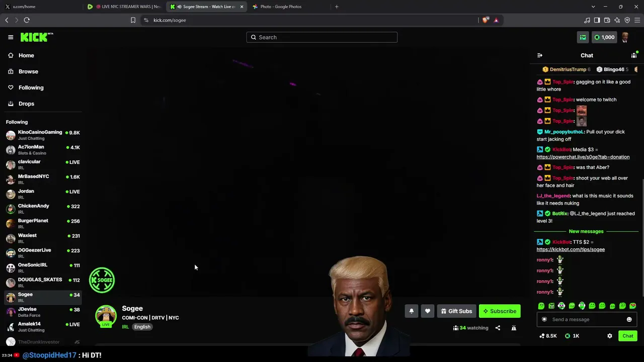Open MrBasedNYC channel
The image size is (644, 362).
point(43,179)
